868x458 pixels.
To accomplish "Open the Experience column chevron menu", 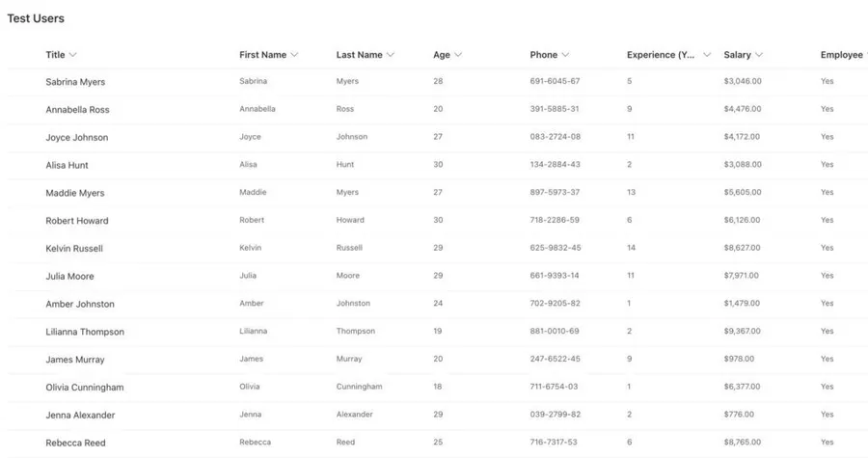I will pos(707,55).
